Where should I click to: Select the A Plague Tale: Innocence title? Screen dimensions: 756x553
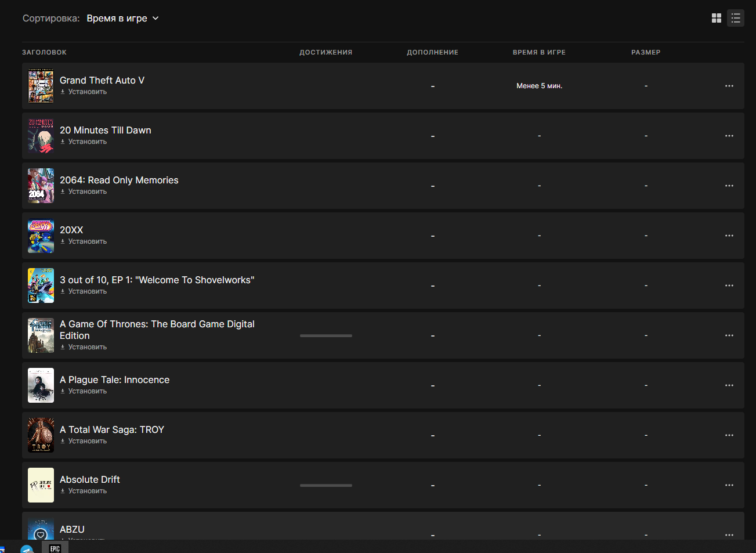[115, 379]
